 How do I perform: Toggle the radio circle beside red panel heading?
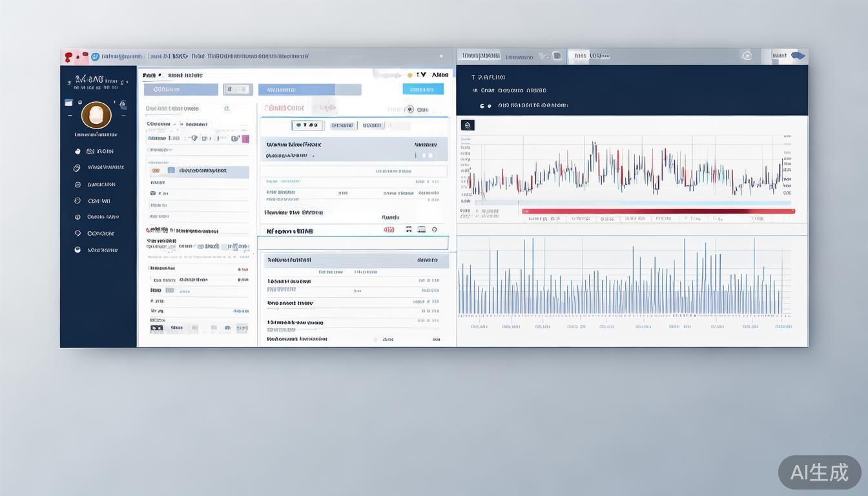[409, 109]
